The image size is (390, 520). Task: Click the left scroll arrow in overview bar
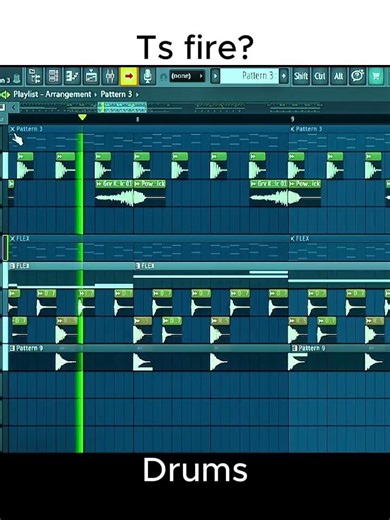click(x=13, y=107)
